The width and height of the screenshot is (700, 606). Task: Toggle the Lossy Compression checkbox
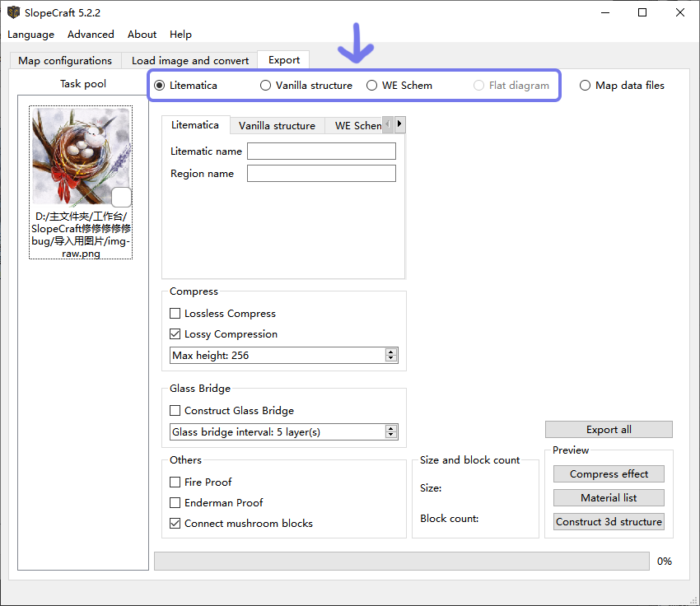pos(175,334)
